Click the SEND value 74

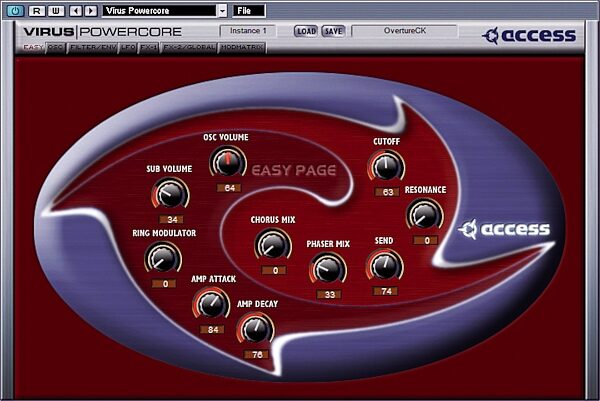point(386,292)
